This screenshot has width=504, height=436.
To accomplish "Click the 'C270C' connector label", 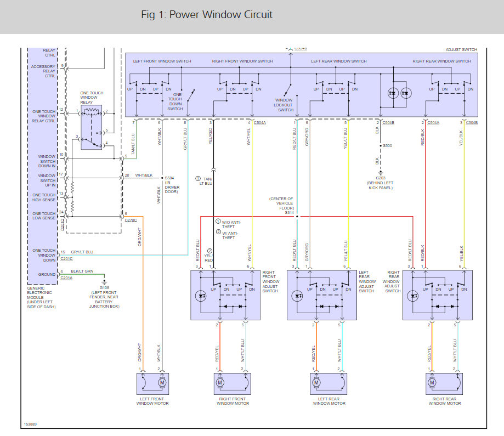I will pyautogui.click(x=131, y=220).
